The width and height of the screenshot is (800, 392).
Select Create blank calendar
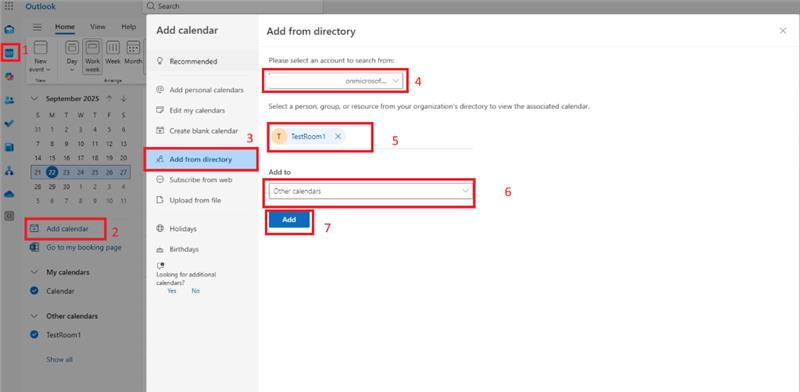pyautogui.click(x=202, y=131)
